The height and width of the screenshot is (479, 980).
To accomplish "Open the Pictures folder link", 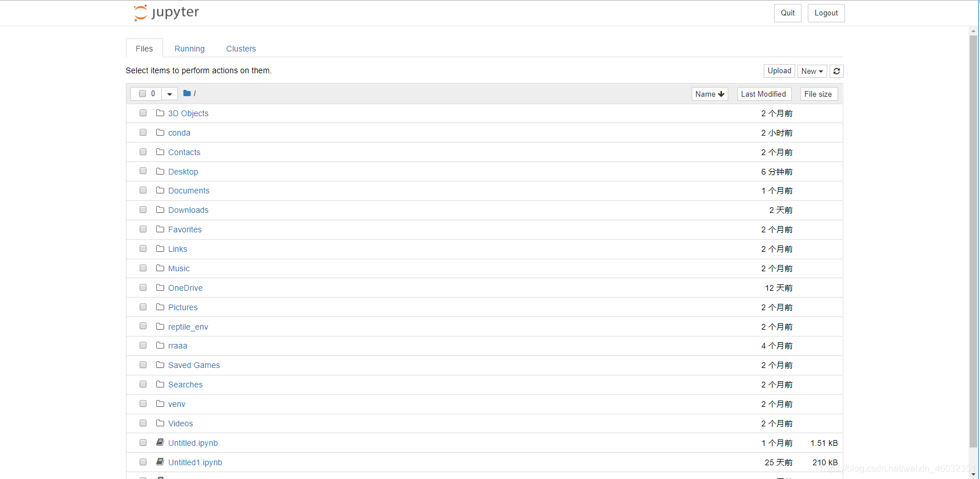I will point(183,307).
